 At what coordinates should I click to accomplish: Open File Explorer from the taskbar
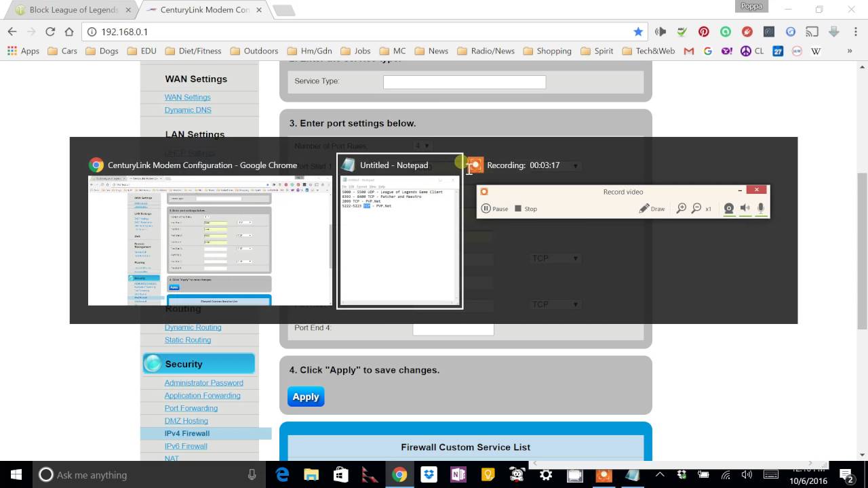tap(311, 474)
